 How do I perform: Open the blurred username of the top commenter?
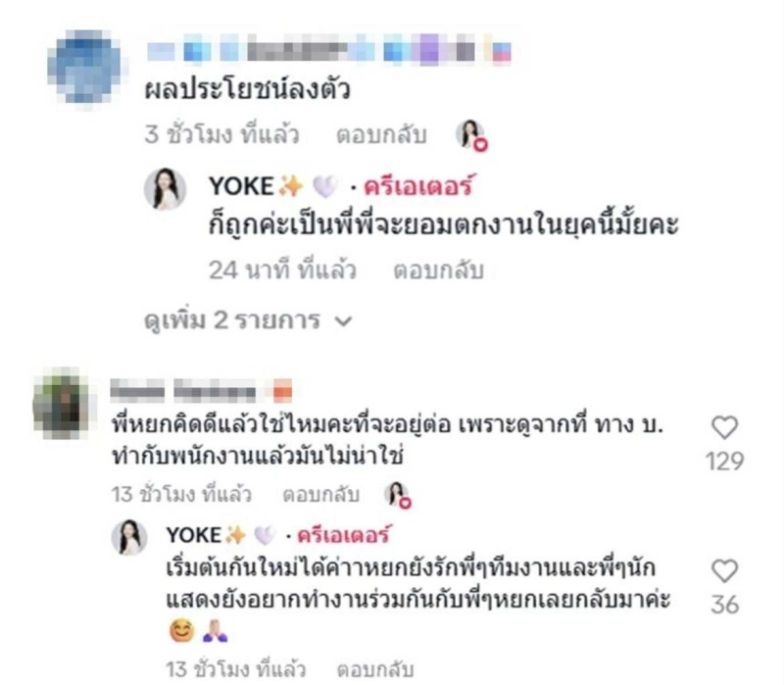click(x=328, y=51)
